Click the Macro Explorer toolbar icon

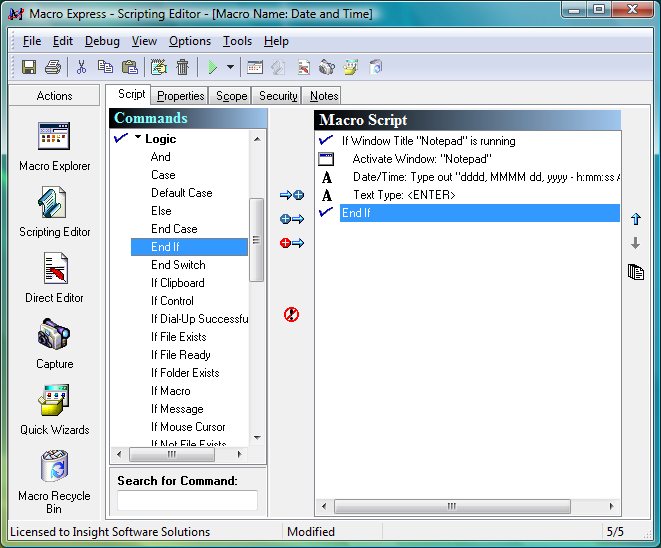(x=255, y=67)
